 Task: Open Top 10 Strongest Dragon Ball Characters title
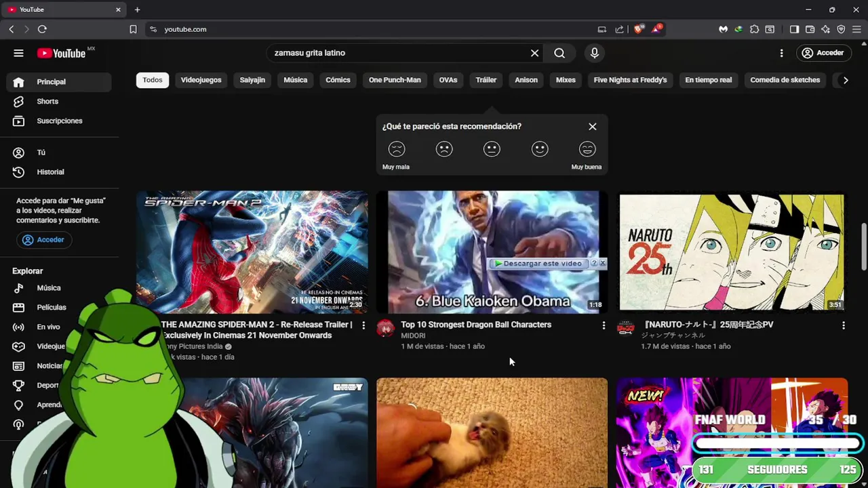(x=476, y=325)
